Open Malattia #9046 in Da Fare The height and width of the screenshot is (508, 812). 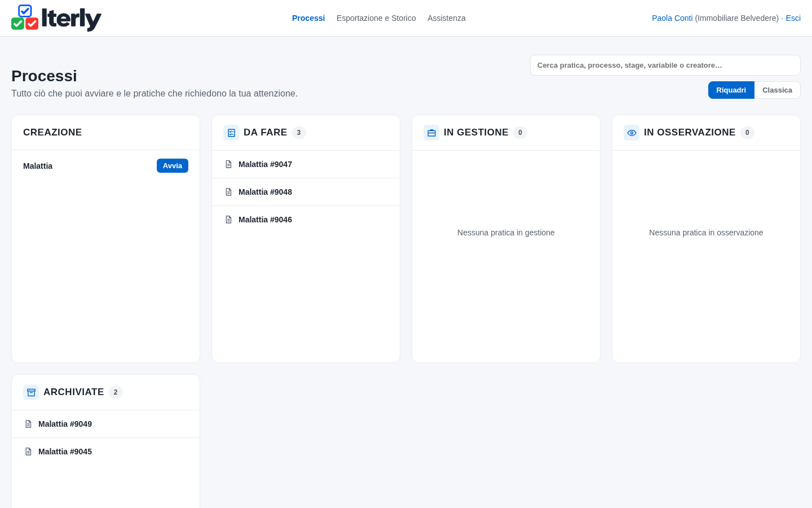pyautogui.click(x=306, y=220)
